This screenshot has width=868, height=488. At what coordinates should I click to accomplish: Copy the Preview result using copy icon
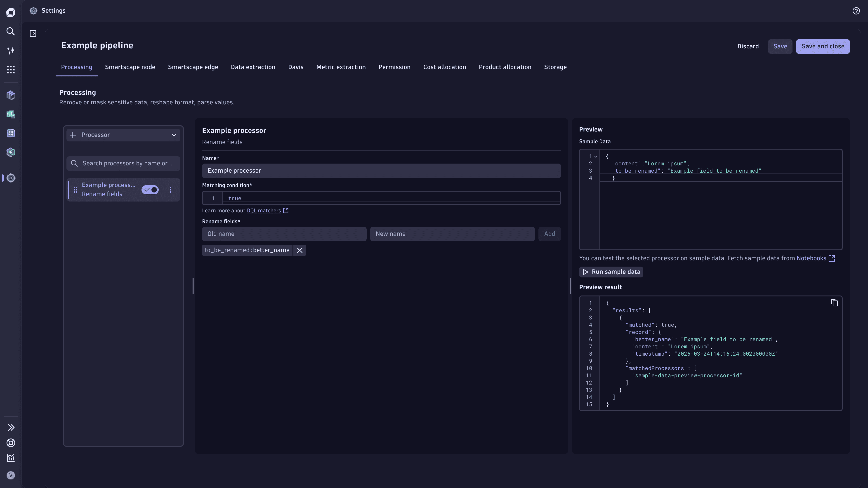point(834,303)
